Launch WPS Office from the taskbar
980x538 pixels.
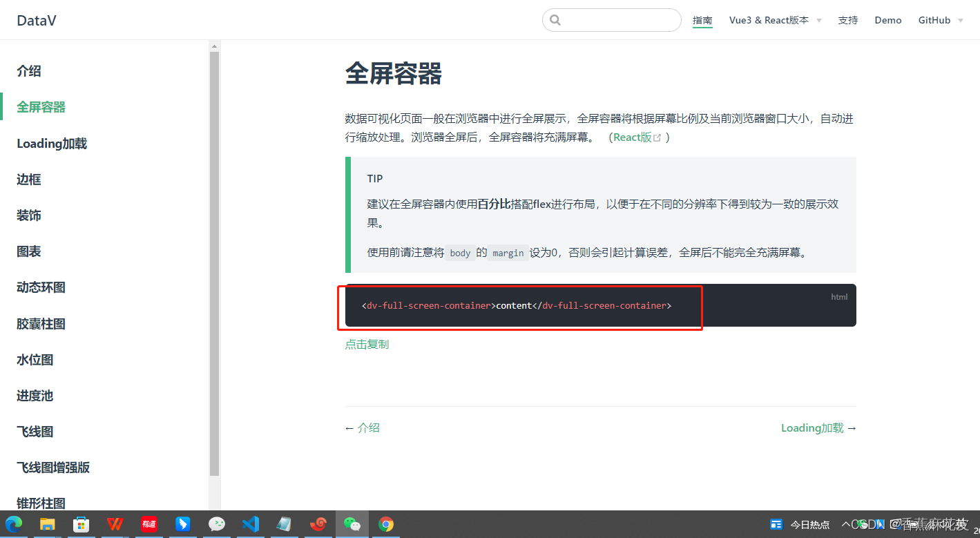click(x=115, y=524)
